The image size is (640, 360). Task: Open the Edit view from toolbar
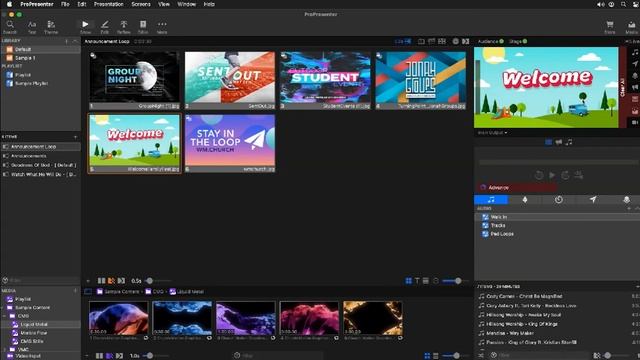[105, 27]
